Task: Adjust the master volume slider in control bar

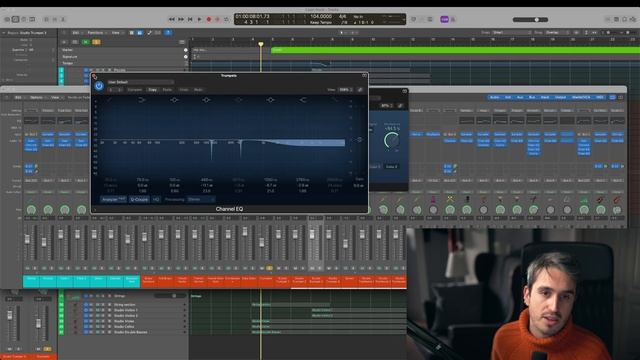Action: tap(531, 20)
